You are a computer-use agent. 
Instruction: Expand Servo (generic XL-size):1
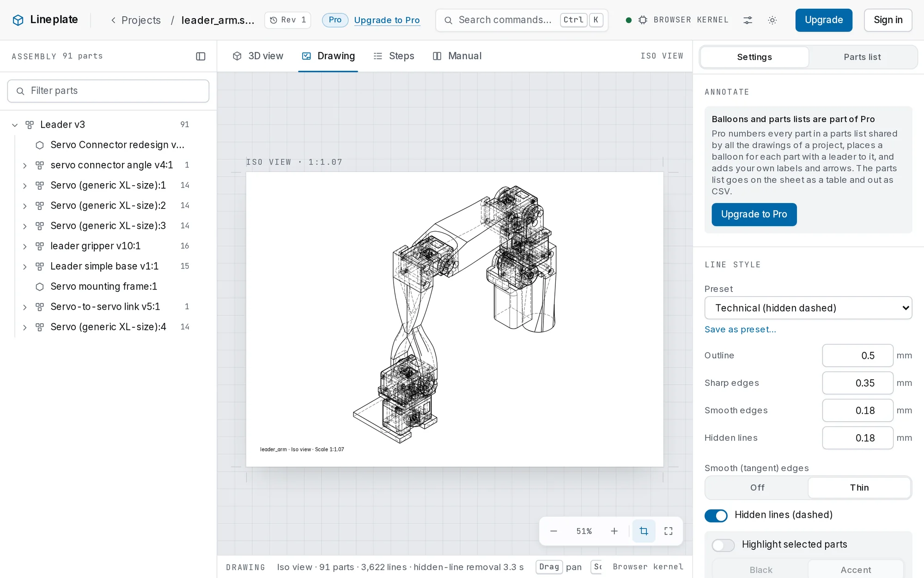point(25,186)
